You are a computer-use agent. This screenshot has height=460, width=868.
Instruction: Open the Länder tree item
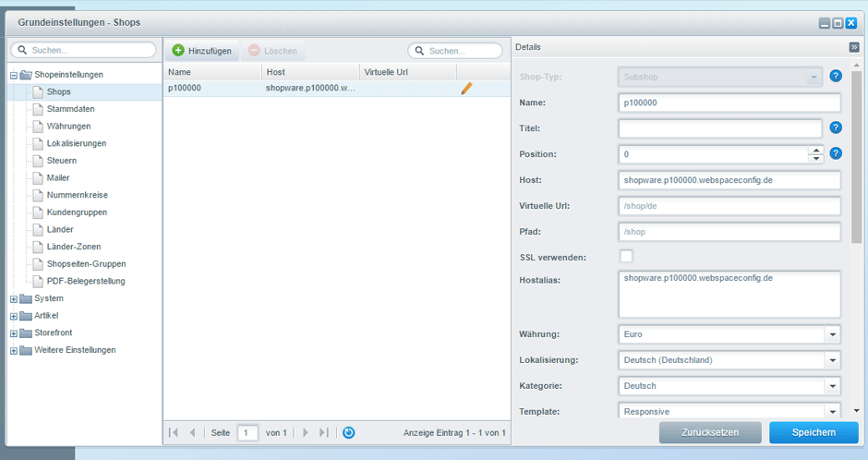pyautogui.click(x=60, y=229)
